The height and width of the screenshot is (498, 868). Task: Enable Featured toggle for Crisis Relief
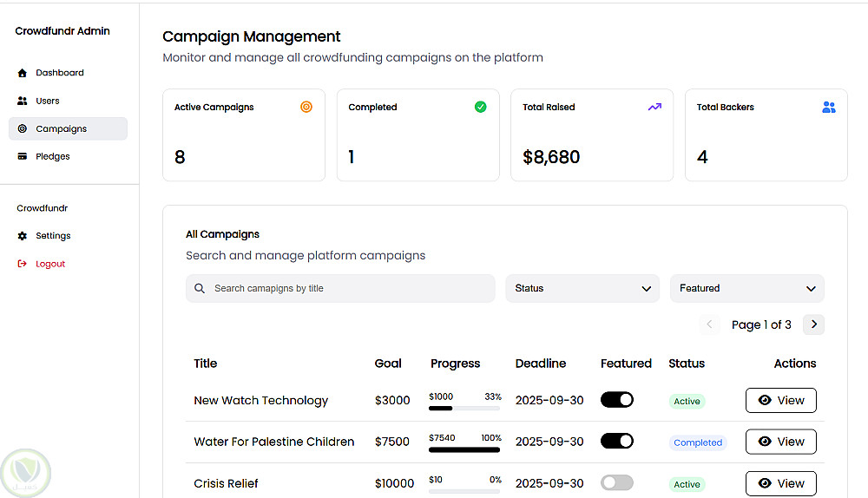point(617,483)
